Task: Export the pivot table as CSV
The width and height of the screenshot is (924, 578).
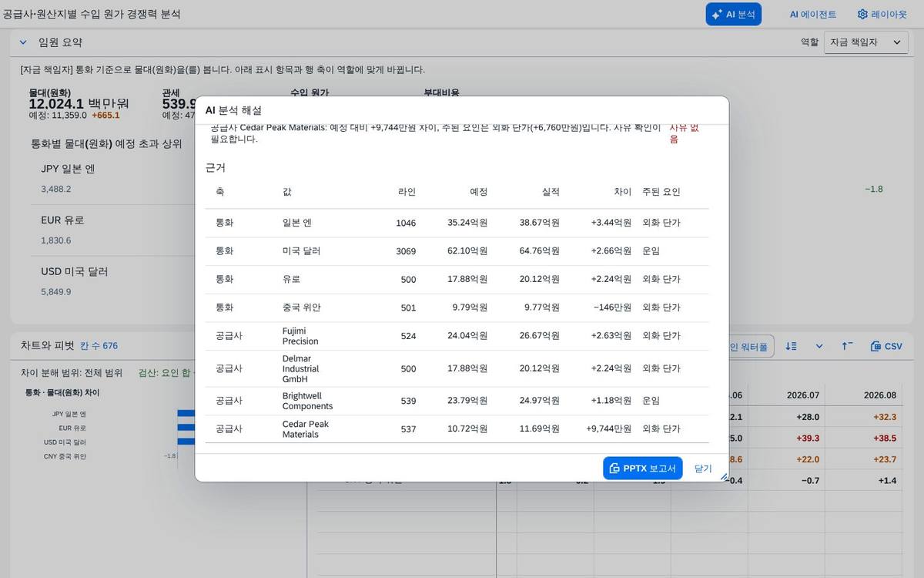Action: (886, 346)
